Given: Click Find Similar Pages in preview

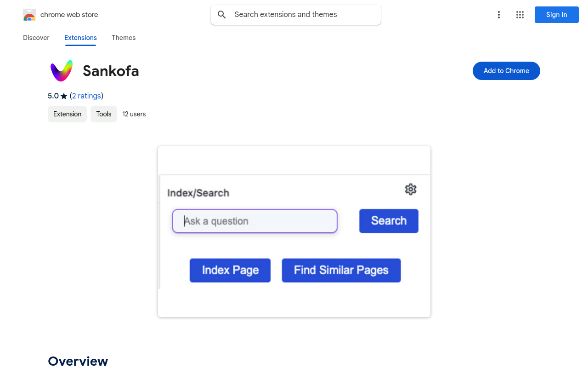Looking at the screenshot, I should (x=341, y=270).
